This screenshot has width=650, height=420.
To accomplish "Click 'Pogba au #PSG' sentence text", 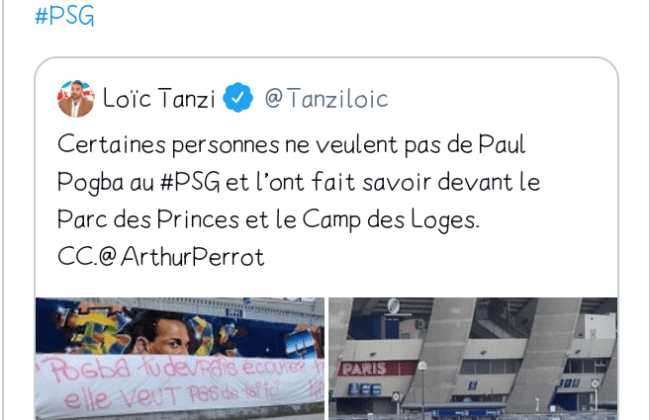I will coord(139,182).
